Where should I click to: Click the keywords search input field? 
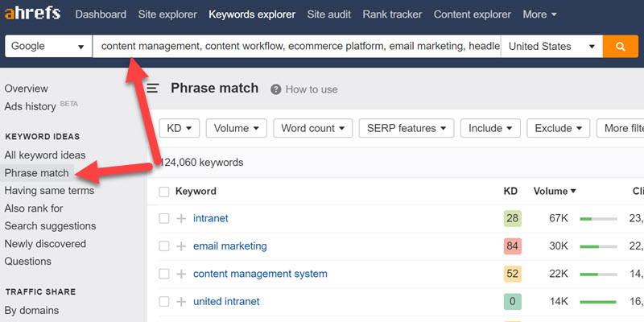click(295, 47)
